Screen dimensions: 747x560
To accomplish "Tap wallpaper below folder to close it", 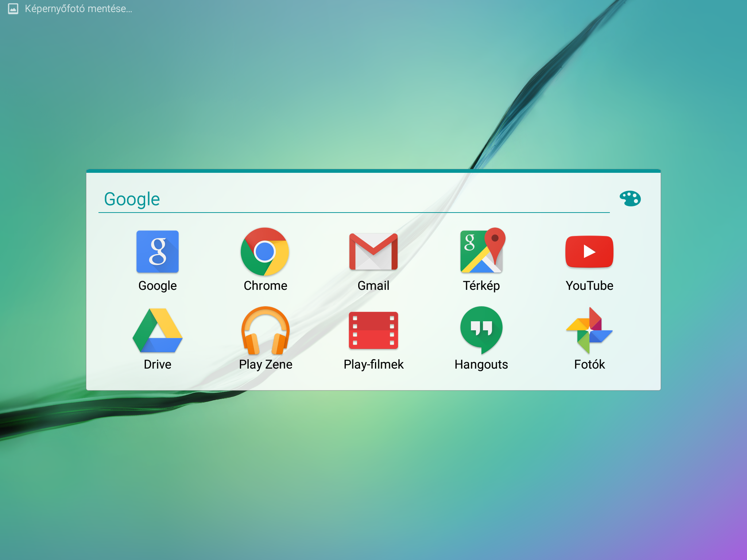I will click(373, 474).
